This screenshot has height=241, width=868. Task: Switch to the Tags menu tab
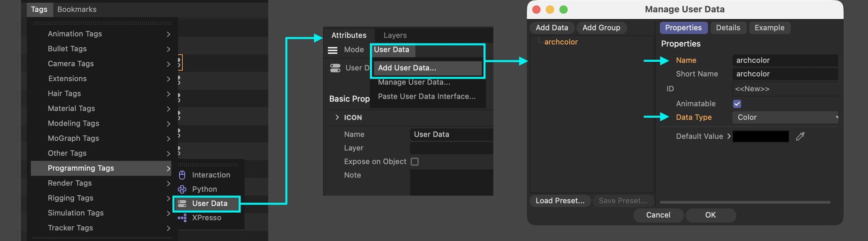pos(39,10)
